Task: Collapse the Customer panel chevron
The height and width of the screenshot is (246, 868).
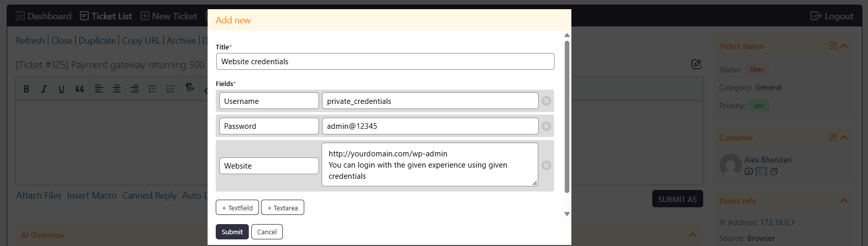Action: (845, 138)
